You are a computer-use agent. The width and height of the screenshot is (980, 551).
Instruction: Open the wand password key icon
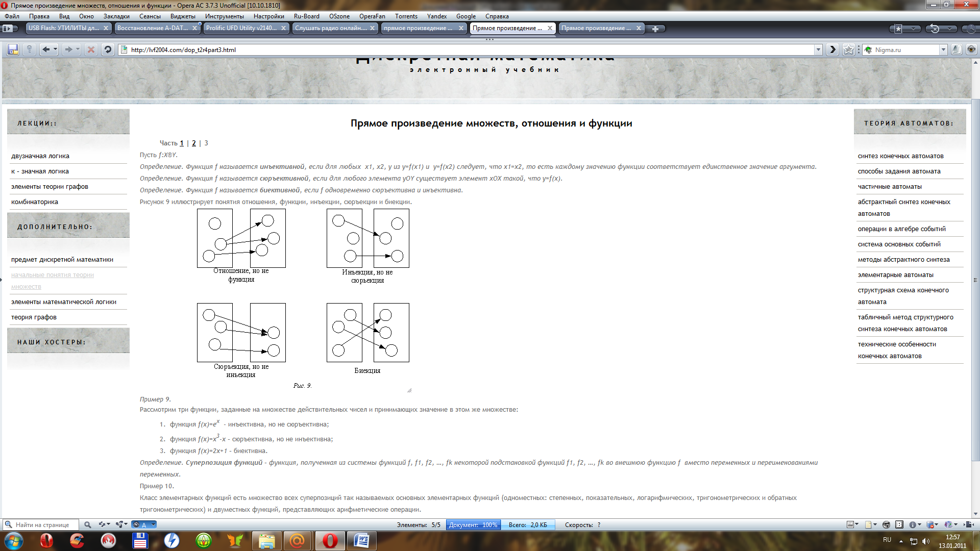[29, 49]
